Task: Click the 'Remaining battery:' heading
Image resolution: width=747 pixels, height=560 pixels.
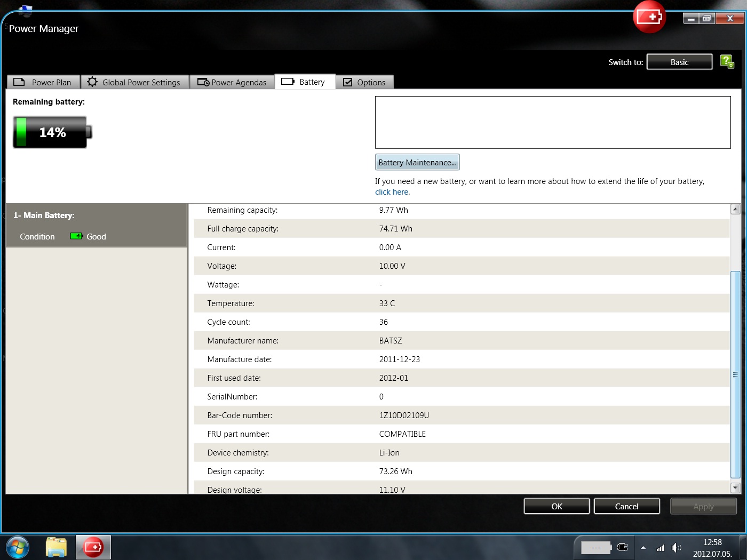Action: [x=49, y=102]
